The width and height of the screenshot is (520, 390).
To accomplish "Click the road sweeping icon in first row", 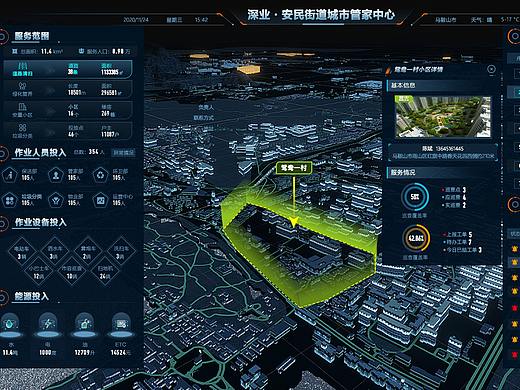I will pyautogui.click(x=22, y=66).
